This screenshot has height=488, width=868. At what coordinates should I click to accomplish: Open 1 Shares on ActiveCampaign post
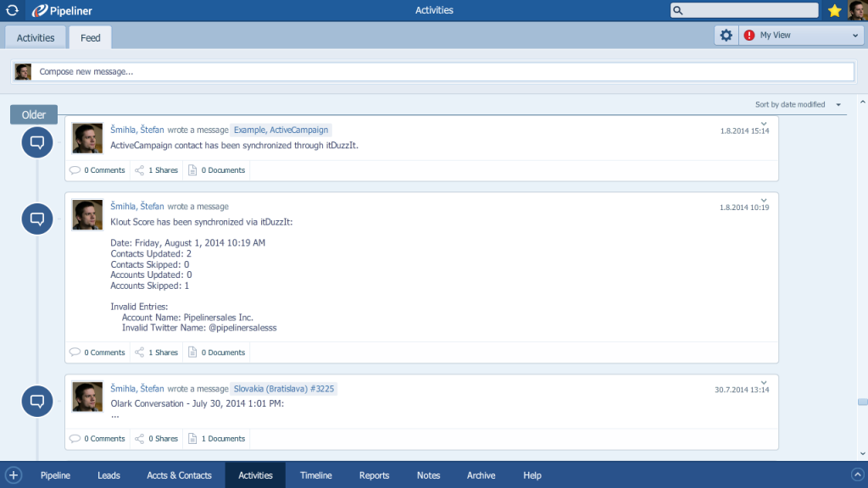click(157, 170)
